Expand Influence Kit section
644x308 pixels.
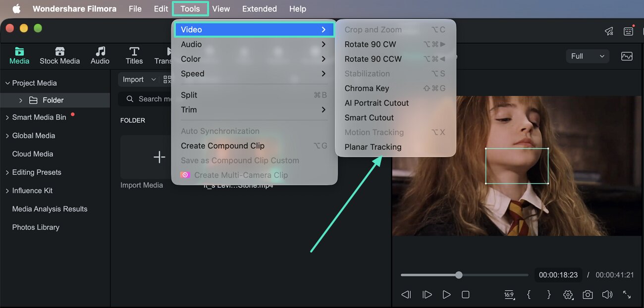tap(7, 191)
